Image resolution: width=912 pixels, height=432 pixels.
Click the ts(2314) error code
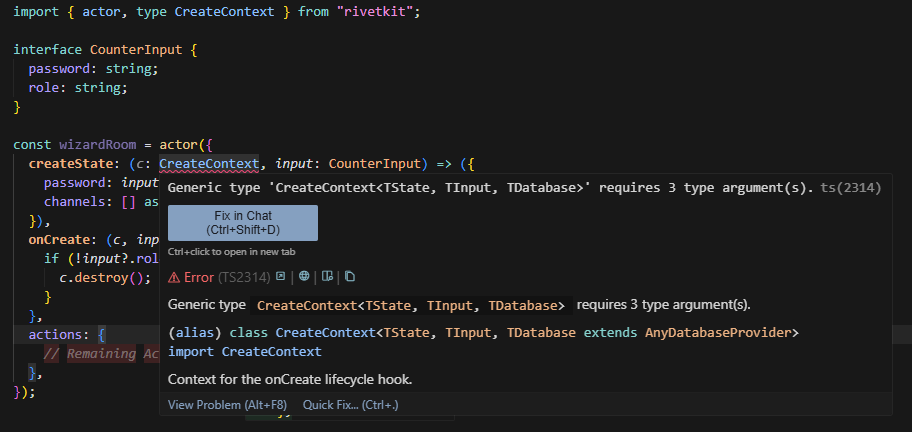coord(851,187)
